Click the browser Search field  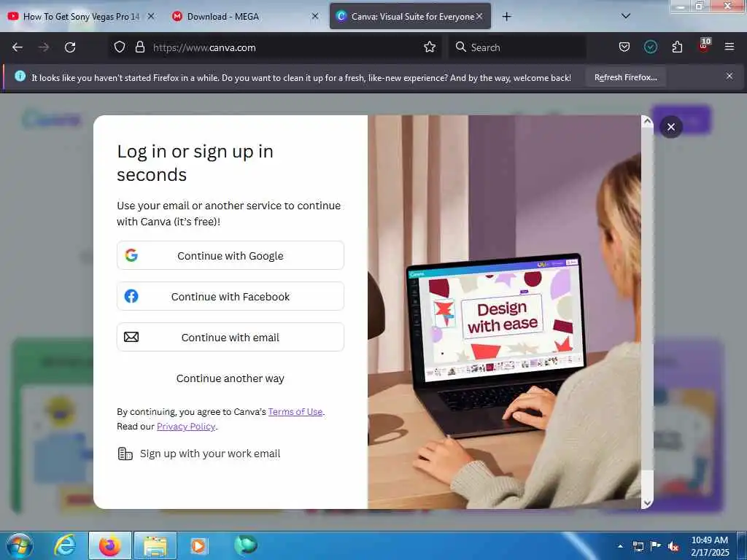(517, 47)
